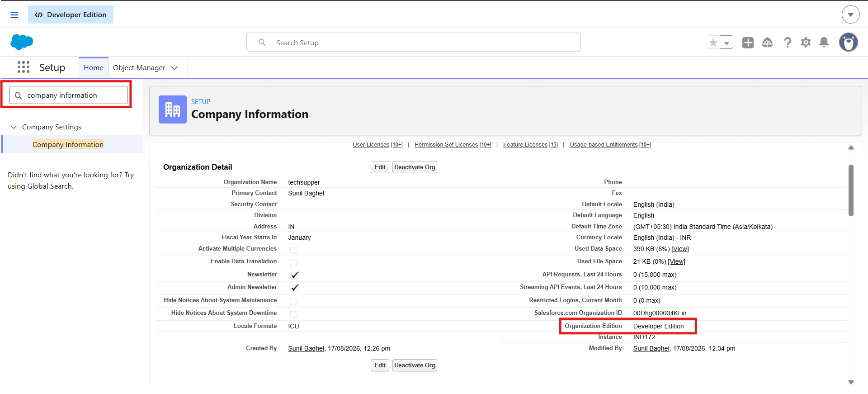Image resolution: width=868 pixels, height=394 pixels.
Task: Click the Default Time Zone value
Action: pyautogui.click(x=703, y=227)
